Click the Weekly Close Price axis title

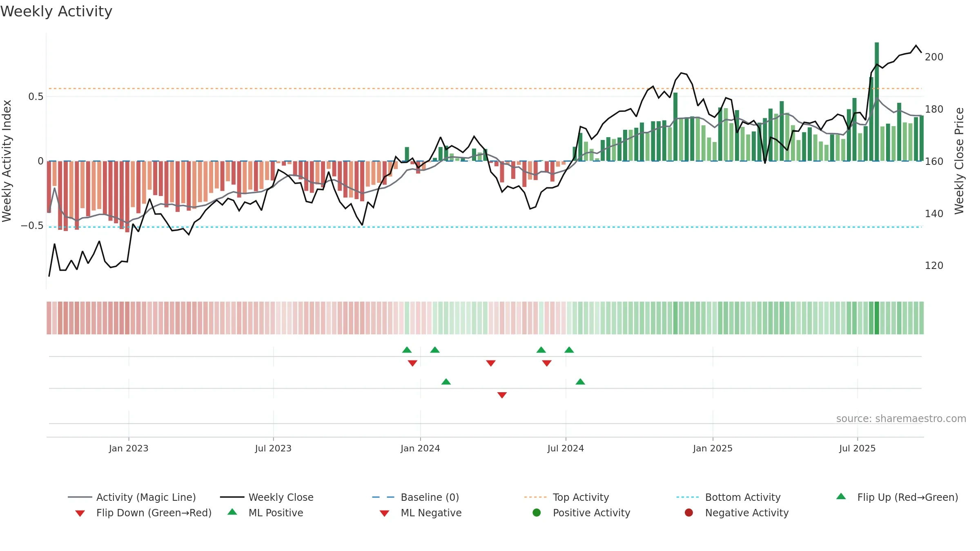959,161
